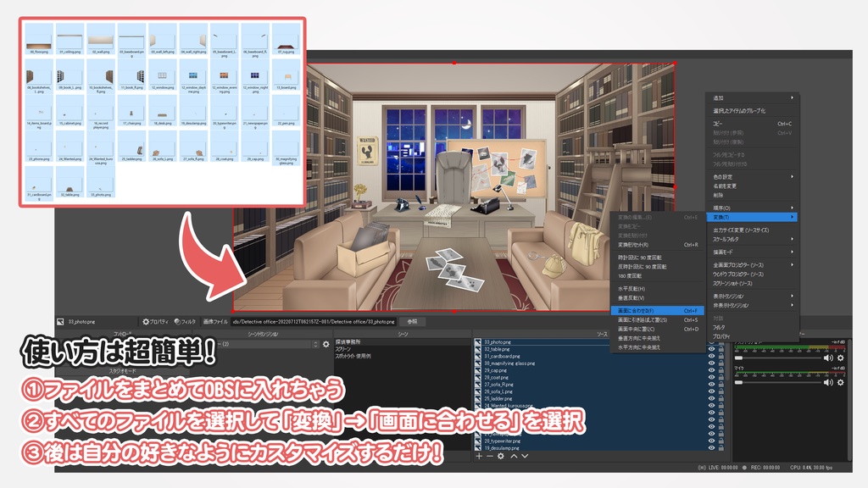
Task: Open the マイク audio settings gear icon
Action: [x=841, y=382]
